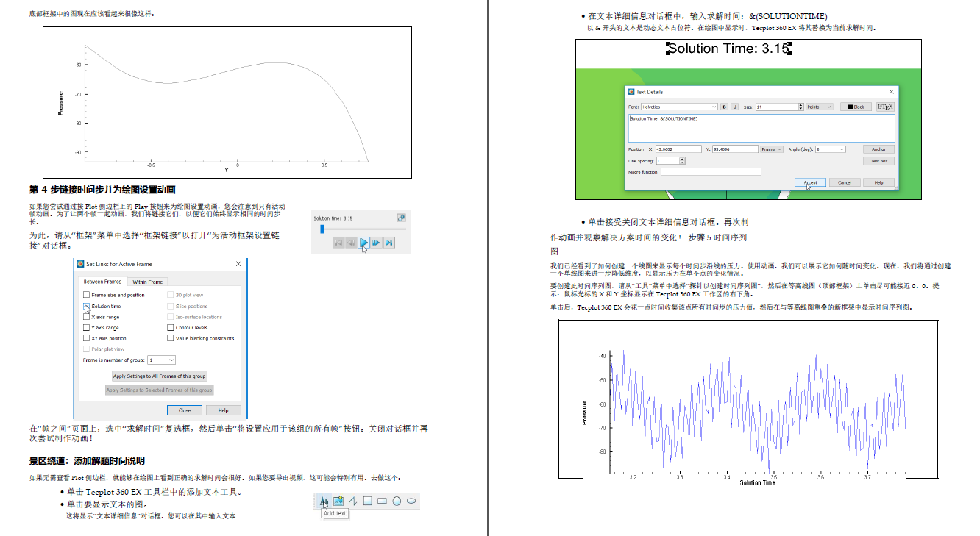Check the Contour levels checkbox
Image resolution: width=980 pixels, height=536 pixels.
pos(170,328)
